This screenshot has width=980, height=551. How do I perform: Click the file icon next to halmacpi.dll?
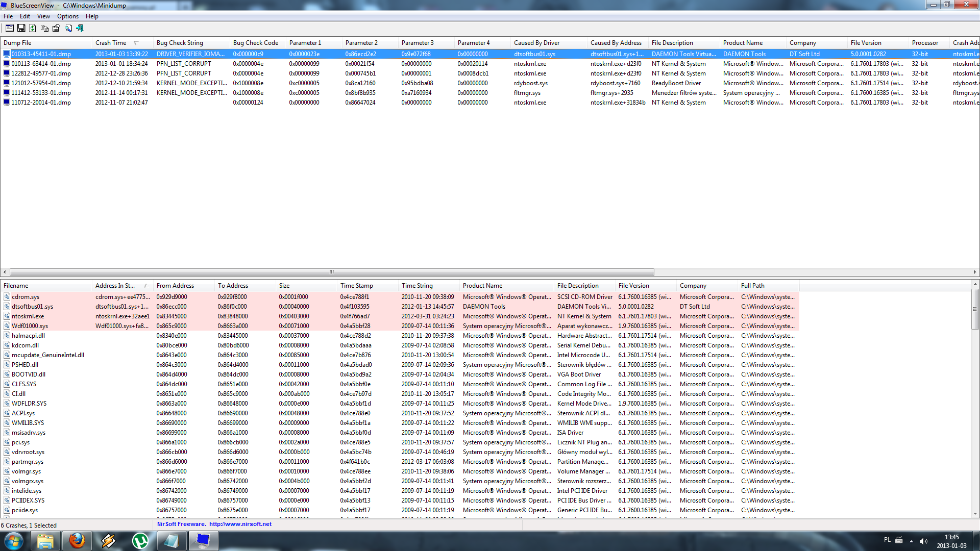click(7, 336)
